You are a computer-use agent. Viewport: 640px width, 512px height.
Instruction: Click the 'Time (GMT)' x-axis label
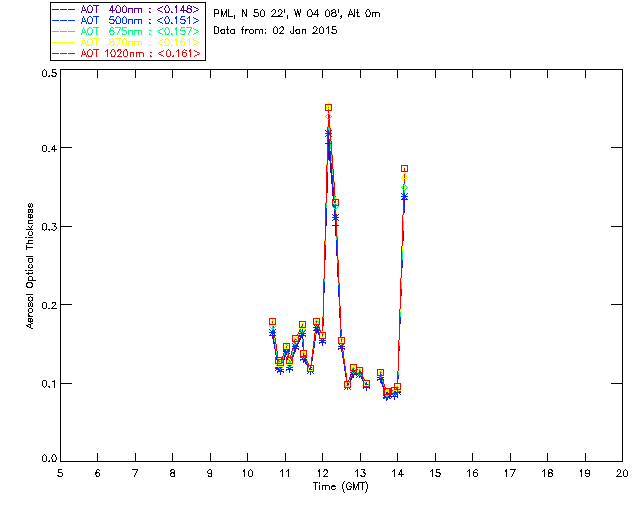click(340, 487)
